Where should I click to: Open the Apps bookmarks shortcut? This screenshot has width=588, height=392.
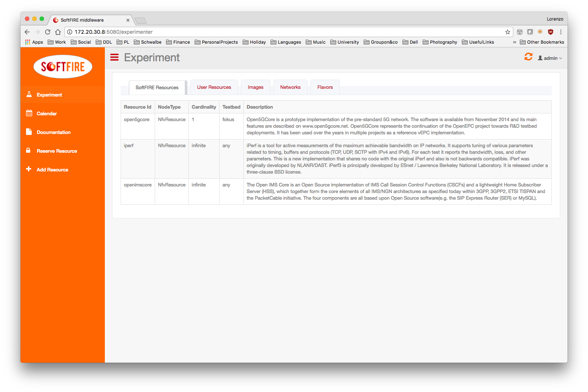[34, 42]
